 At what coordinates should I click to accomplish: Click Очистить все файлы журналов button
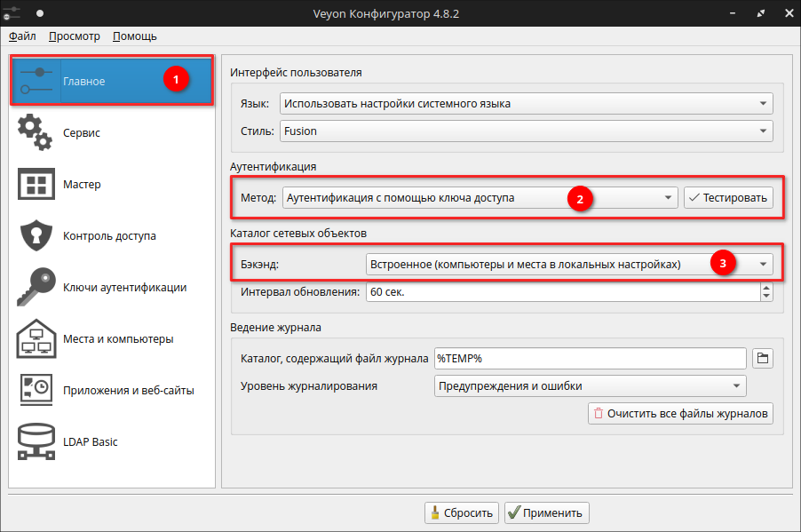point(680,414)
